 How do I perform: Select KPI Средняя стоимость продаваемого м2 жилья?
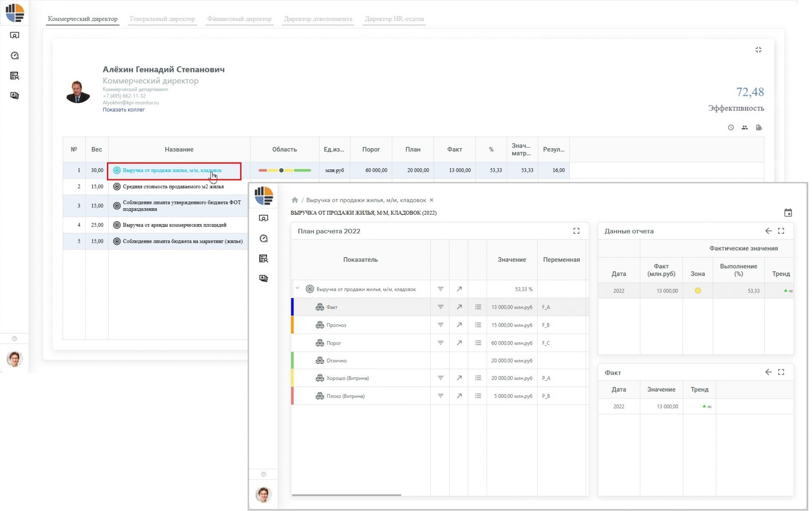tap(173, 187)
